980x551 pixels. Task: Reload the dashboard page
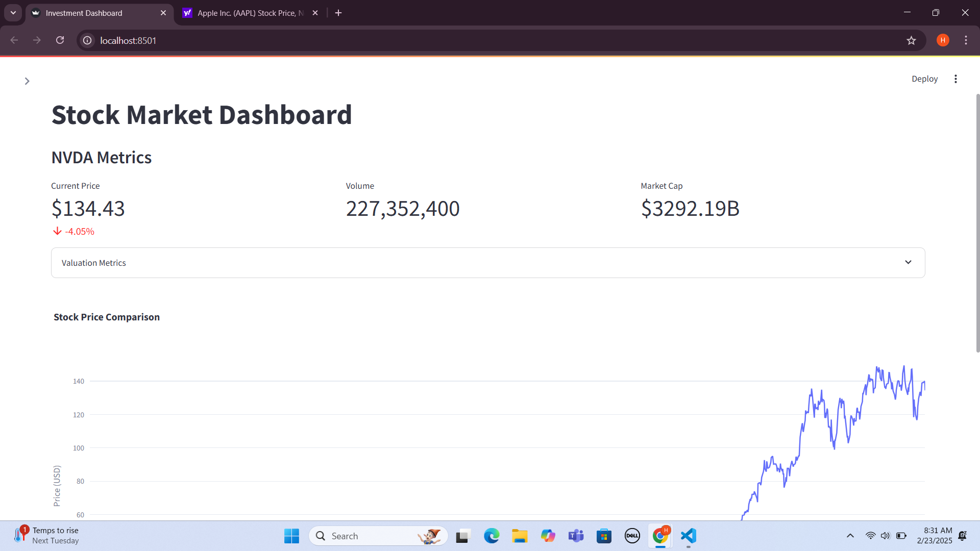pos(60,40)
